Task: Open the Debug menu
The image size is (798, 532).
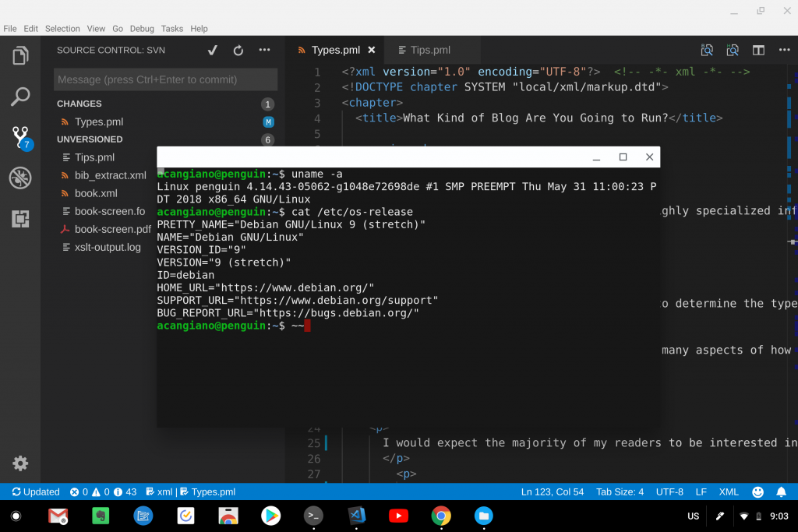Action: (x=142, y=29)
